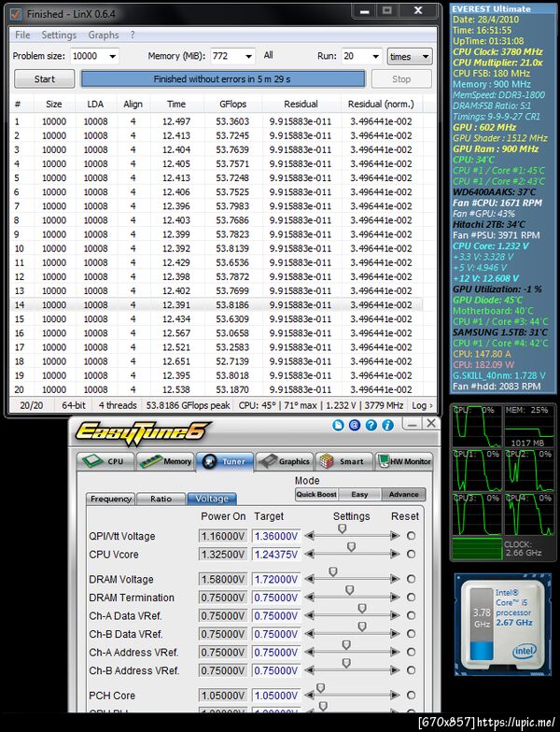Expand the Log panel in status bar
The height and width of the screenshot is (732, 560).
422,405
